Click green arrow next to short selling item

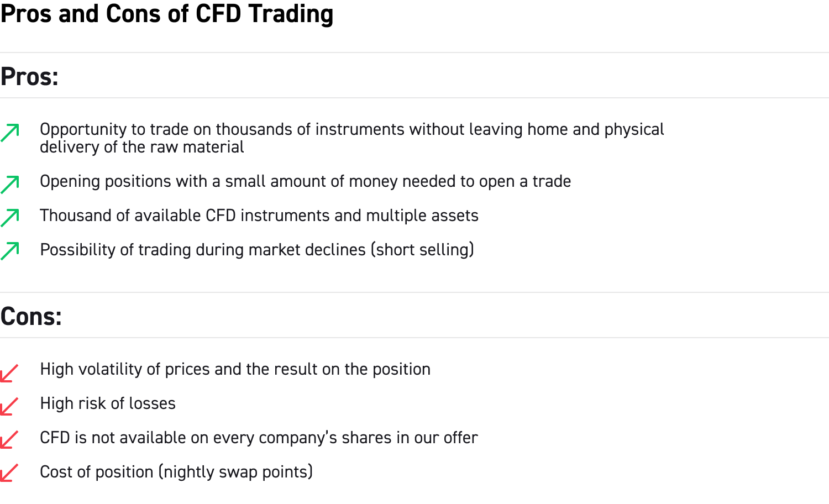[x=10, y=251]
